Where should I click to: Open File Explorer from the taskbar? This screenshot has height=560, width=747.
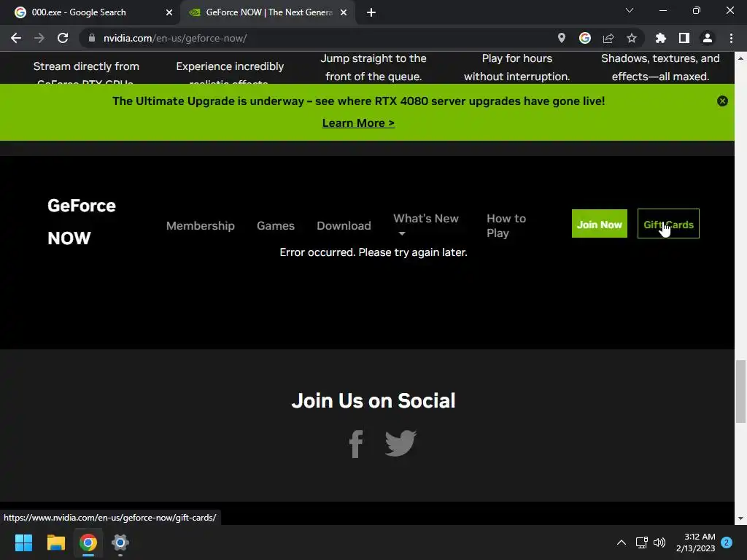[55, 542]
